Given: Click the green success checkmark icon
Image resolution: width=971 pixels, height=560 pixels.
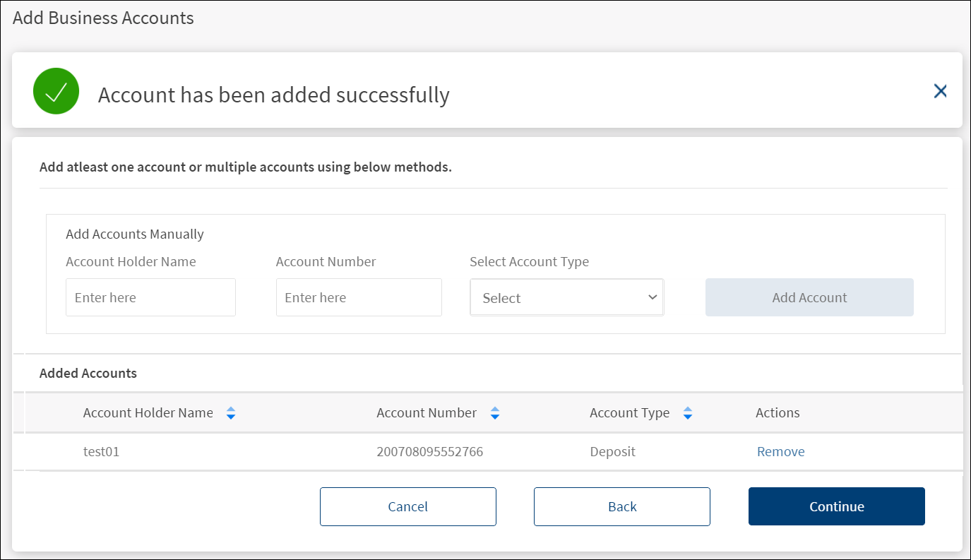Looking at the screenshot, I should tap(56, 91).
